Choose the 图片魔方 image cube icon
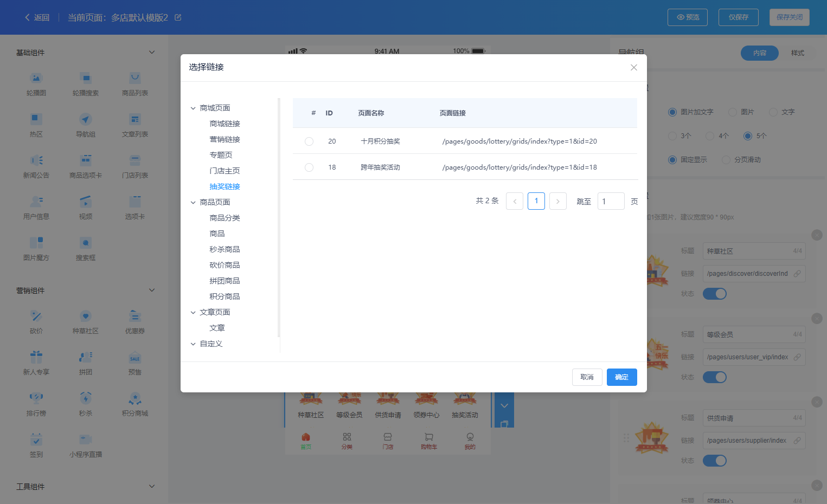The width and height of the screenshot is (827, 504). tap(36, 243)
